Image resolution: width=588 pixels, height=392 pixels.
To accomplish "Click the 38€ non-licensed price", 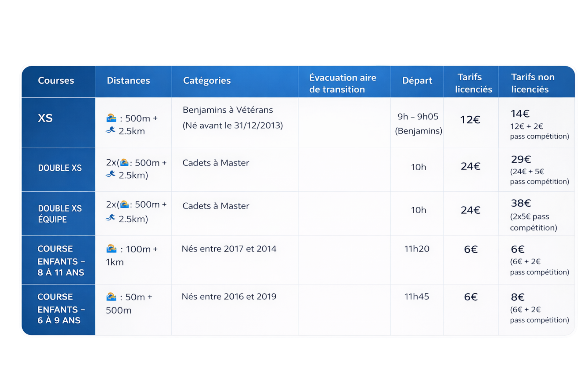I will (x=521, y=203).
